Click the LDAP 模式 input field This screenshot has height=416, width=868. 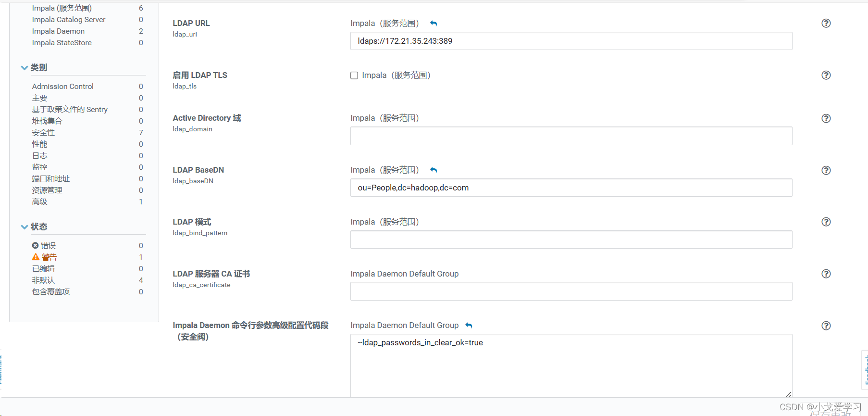571,240
